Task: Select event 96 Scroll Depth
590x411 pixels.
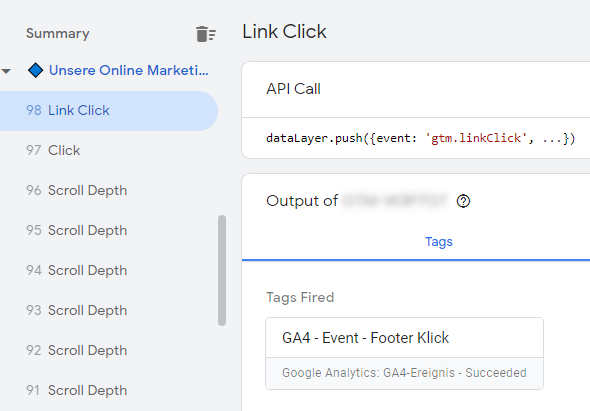Action: click(76, 190)
